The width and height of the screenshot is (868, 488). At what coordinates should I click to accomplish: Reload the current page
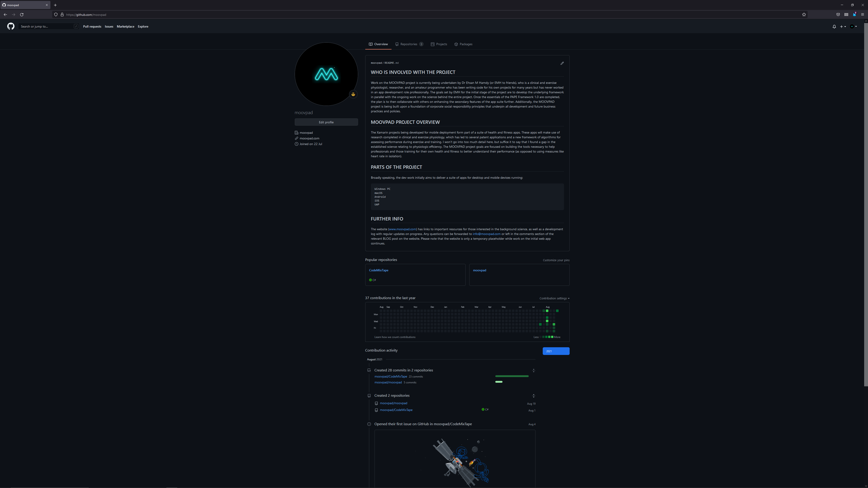(x=21, y=14)
